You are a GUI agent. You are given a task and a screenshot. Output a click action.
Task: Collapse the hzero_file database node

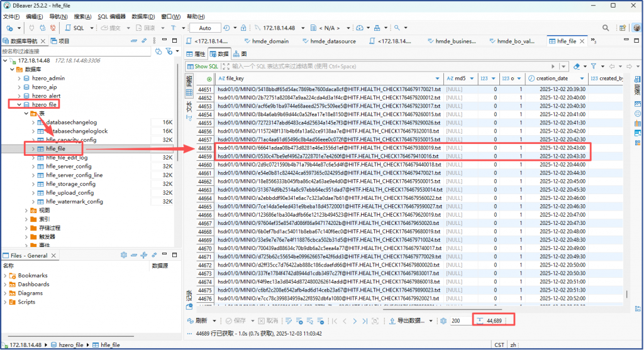coord(19,104)
